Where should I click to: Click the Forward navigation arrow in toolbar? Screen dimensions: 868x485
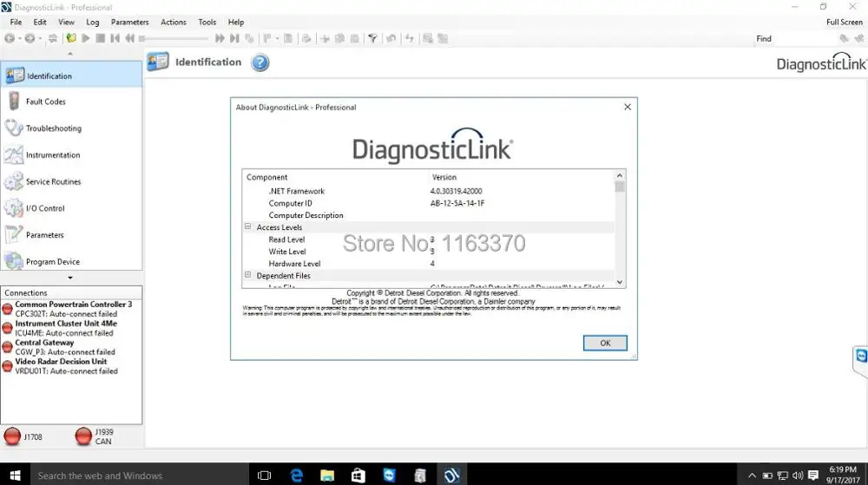[30, 38]
